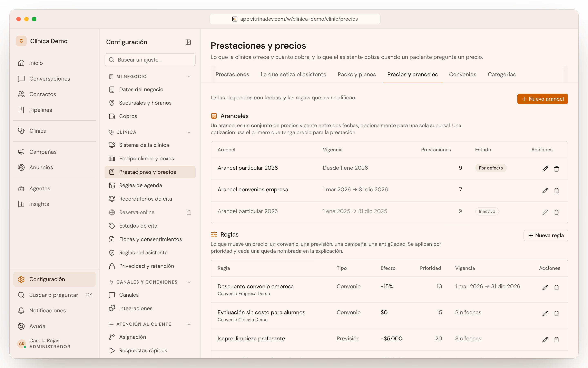Screen dimensions: 588x368
Task: Edit Isapre: limpieza preferente rule
Action: 545,339
